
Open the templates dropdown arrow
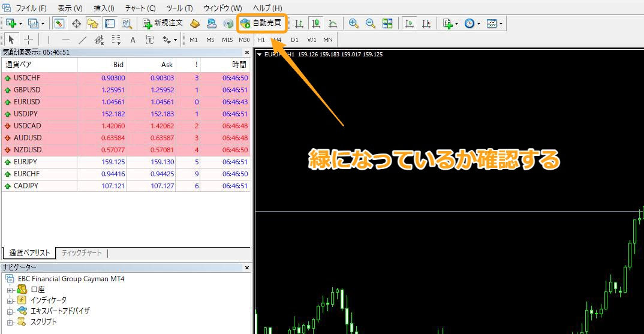pos(501,24)
